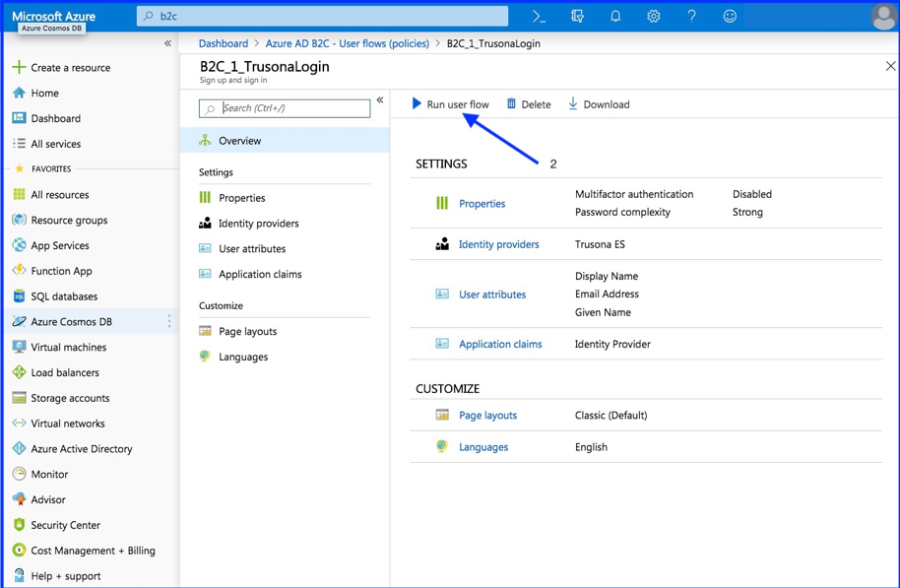The width and height of the screenshot is (900, 588).
Task: Click the Azure Active Directory icon
Action: tap(19, 448)
